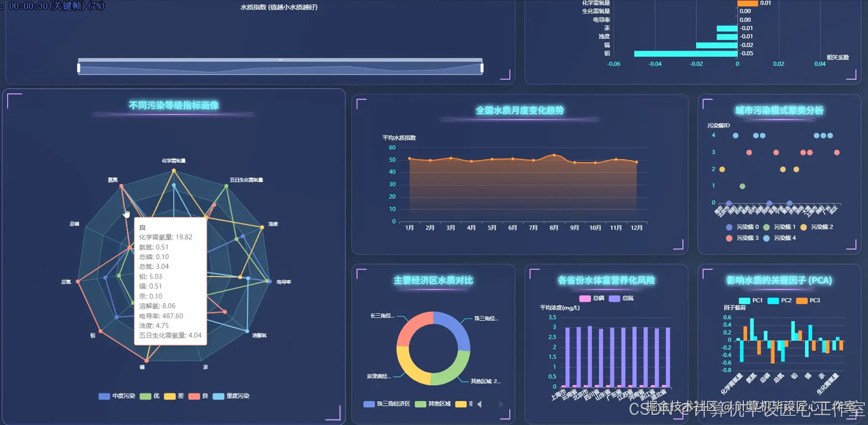Click 主要经济区水质对比 panel title

[433, 280]
